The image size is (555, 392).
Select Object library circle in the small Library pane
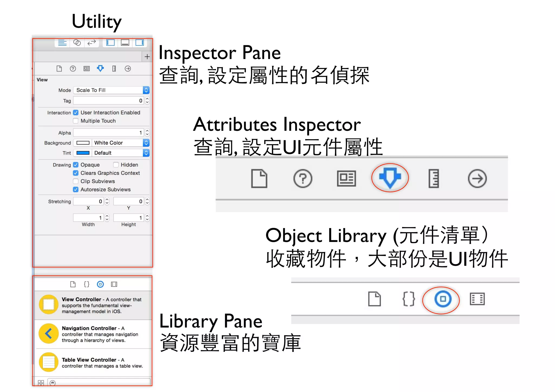[x=100, y=284]
